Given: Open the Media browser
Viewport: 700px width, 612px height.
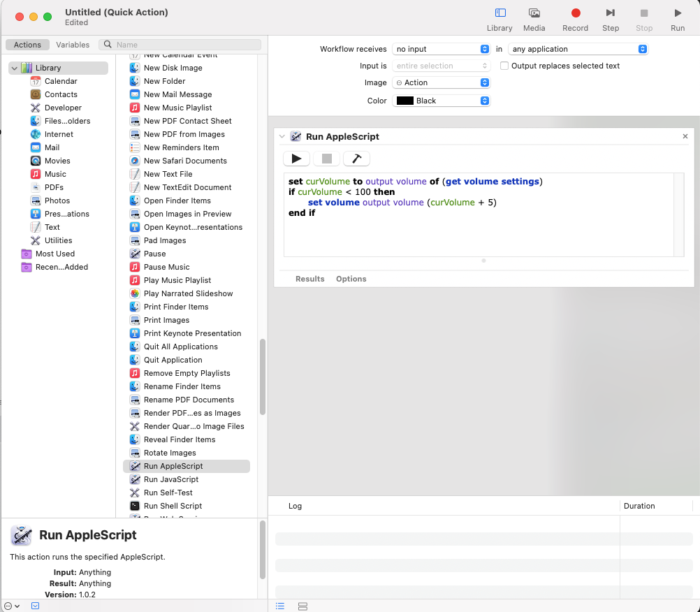Looking at the screenshot, I should coord(534,20).
